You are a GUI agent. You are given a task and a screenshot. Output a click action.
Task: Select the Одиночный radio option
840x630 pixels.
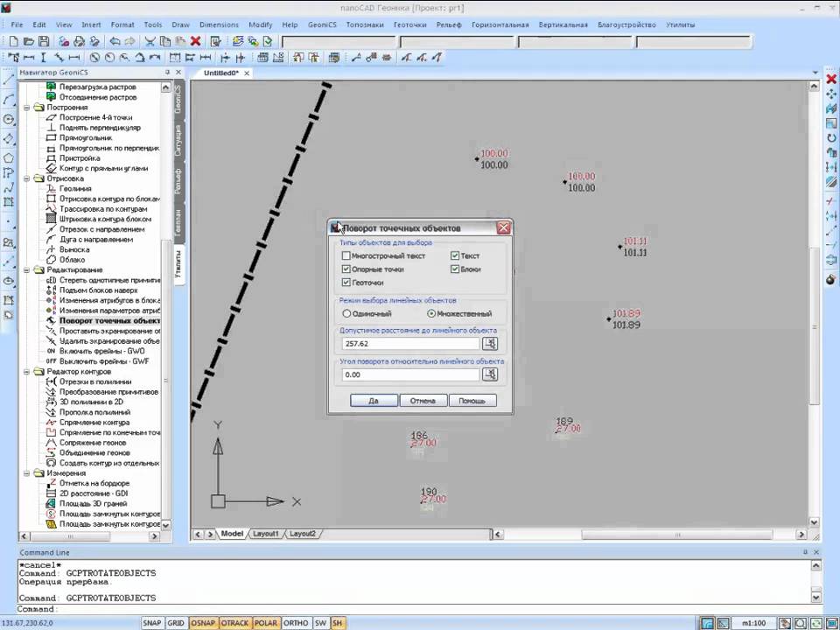click(x=346, y=313)
